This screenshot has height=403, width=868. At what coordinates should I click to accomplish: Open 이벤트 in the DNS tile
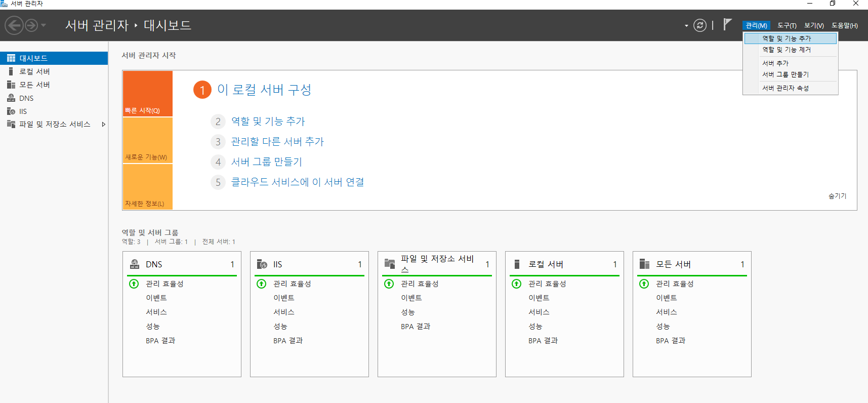click(156, 298)
